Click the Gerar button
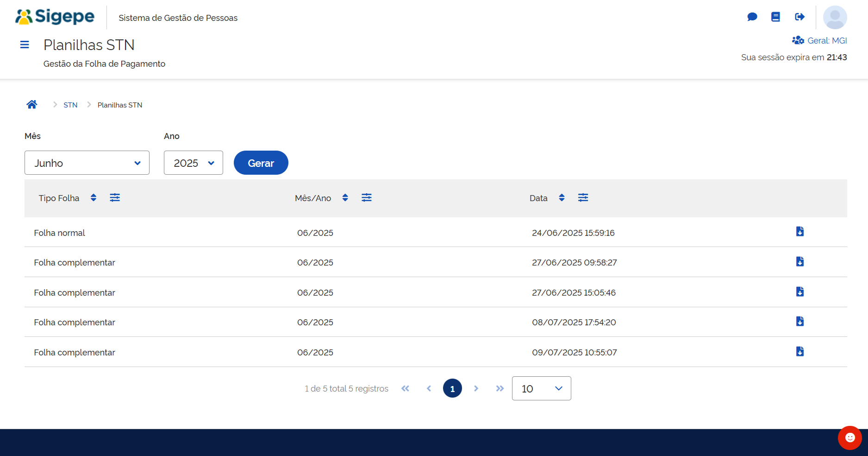 [x=261, y=163]
